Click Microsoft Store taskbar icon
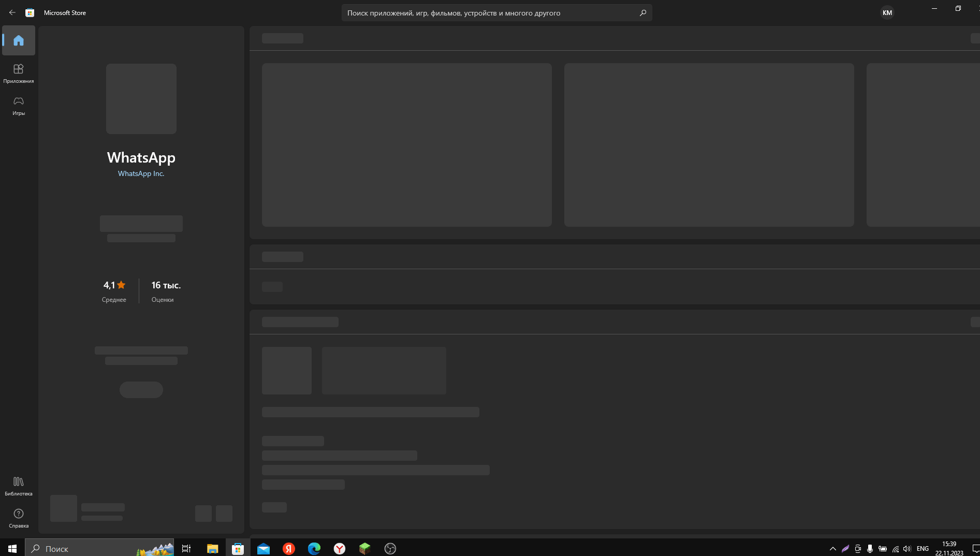This screenshot has width=980, height=556. [238, 548]
